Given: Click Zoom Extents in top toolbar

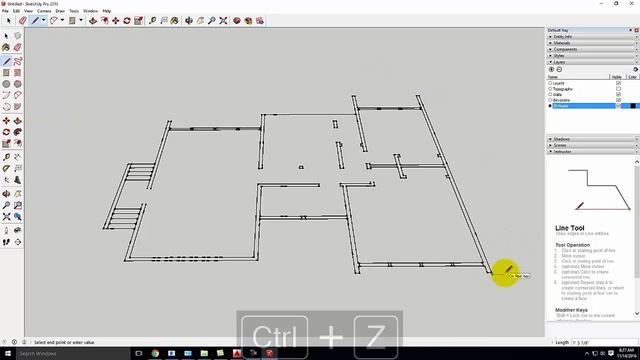Looking at the screenshot, I should coord(223,20).
